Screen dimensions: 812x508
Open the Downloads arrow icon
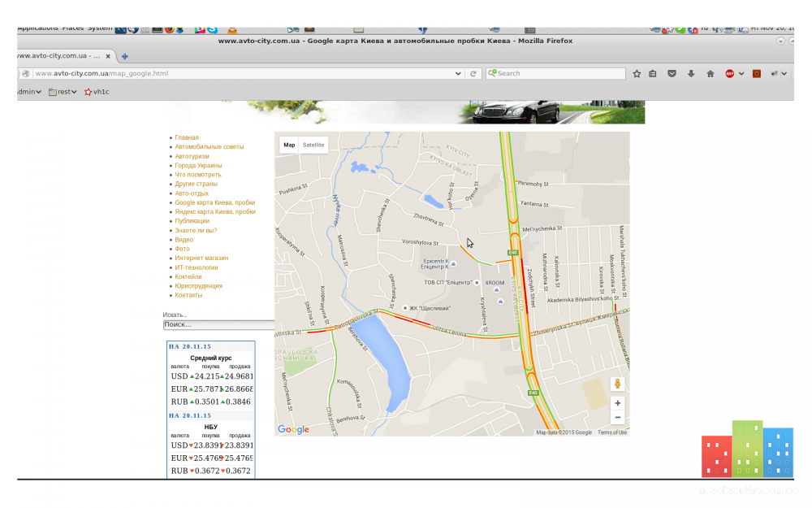691,74
